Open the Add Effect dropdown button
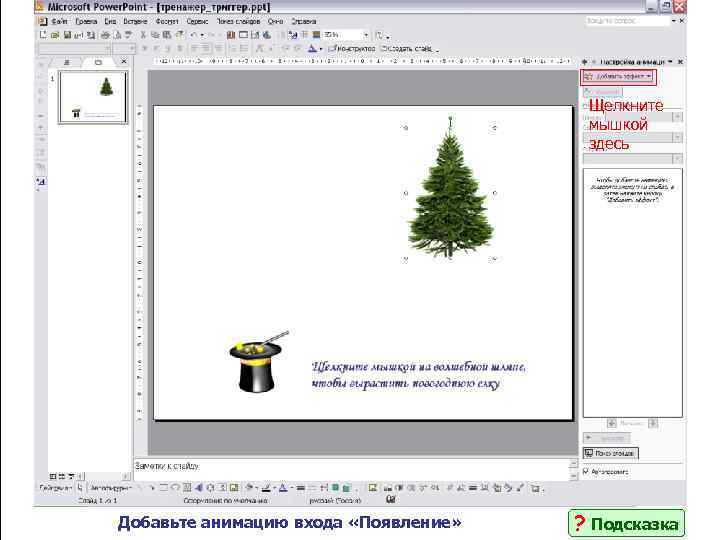The height and width of the screenshot is (540, 720). (619, 77)
